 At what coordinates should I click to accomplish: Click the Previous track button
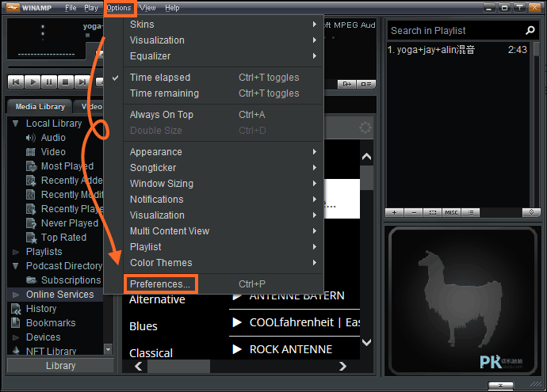point(16,82)
